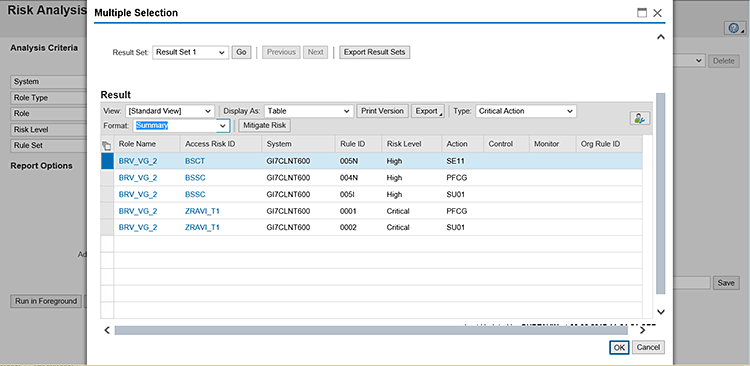Open the user settings icon in Result toolbar
750x366 pixels.
[640, 118]
